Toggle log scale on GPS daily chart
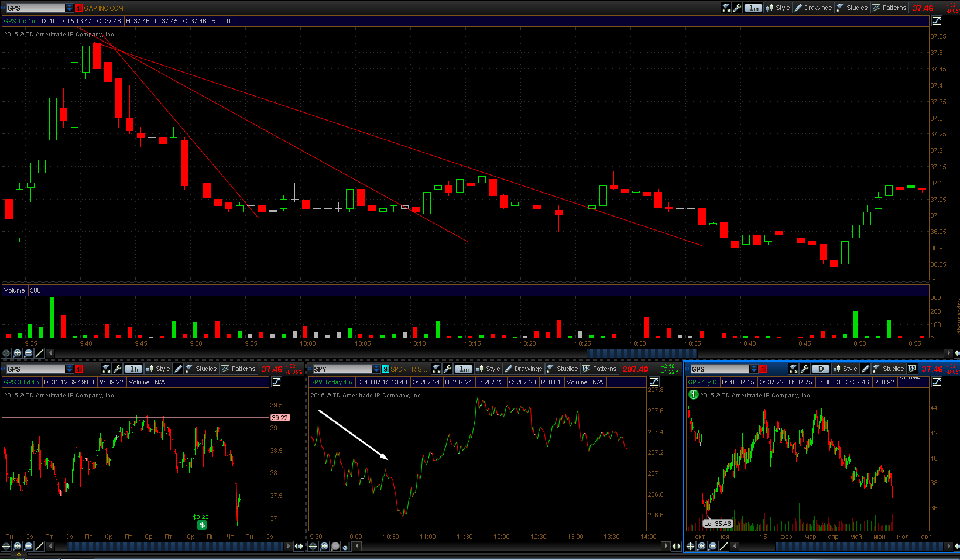The width and height of the screenshot is (960, 560). click(x=937, y=382)
